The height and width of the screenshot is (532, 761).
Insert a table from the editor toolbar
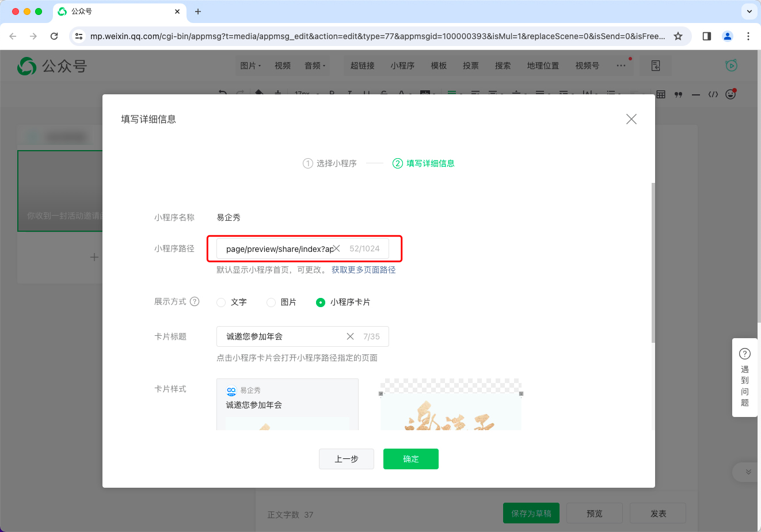(661, 94)
